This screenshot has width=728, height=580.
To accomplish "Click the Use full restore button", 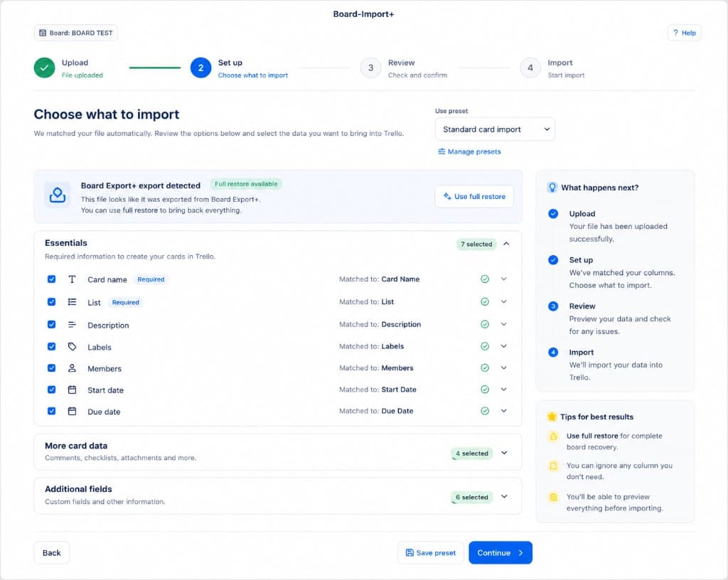I will pyautogui.click(x=474, y=196).
